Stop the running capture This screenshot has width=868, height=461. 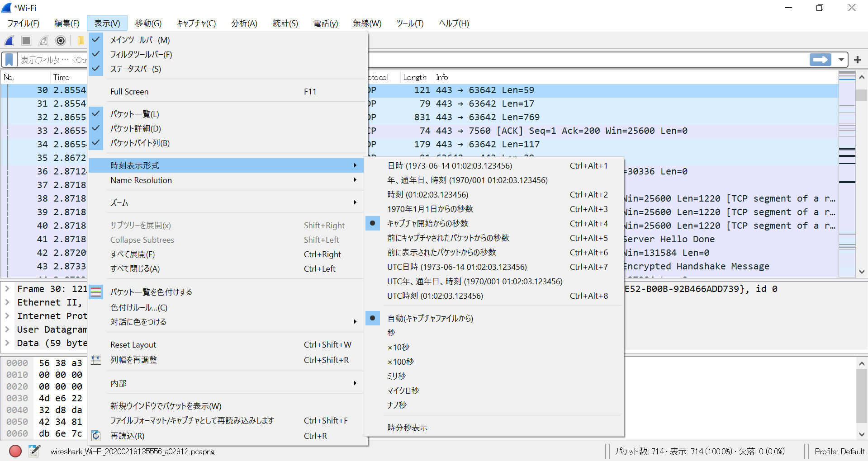coord(26,41)
